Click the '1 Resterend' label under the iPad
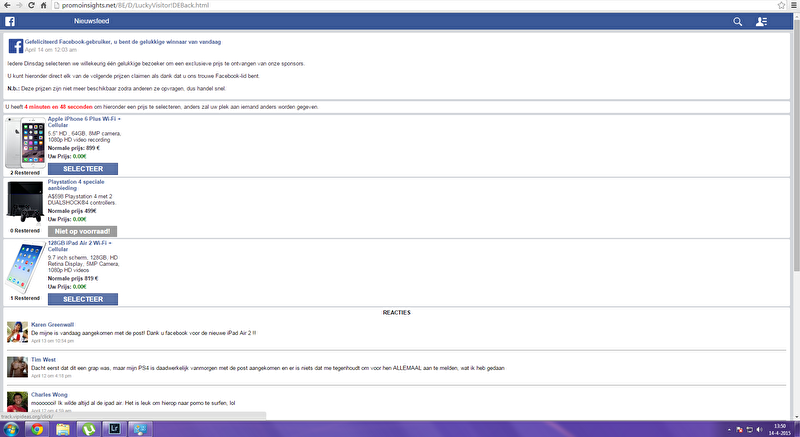The image size is (800, 437). (25, 298)
